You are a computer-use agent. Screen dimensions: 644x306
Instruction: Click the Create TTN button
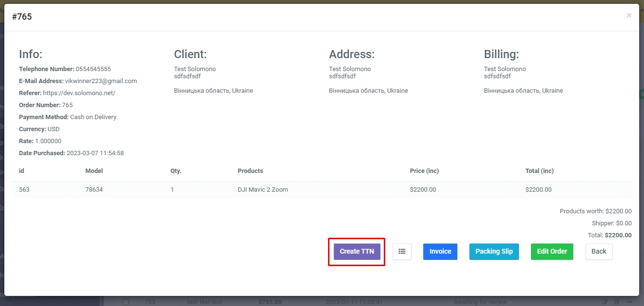pos(356,251)
